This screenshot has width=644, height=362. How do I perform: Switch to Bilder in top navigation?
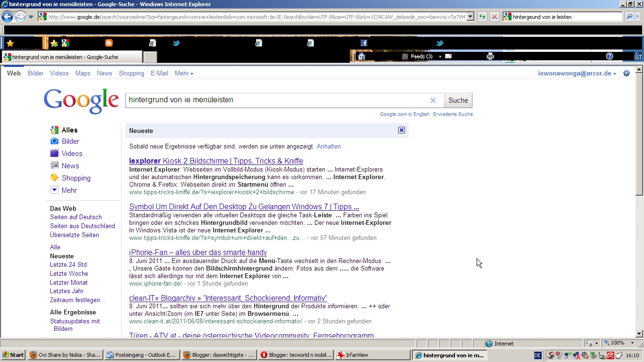(35, 74)
